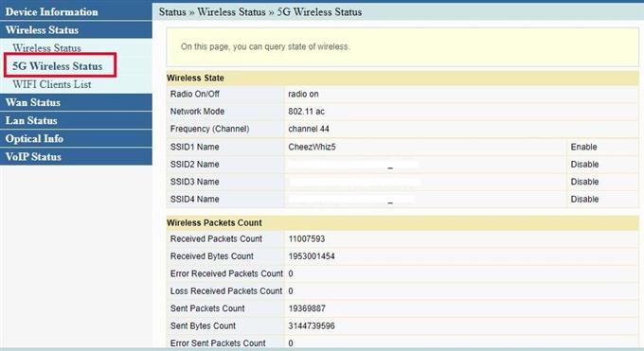Click the radio on value

(303, 94)
